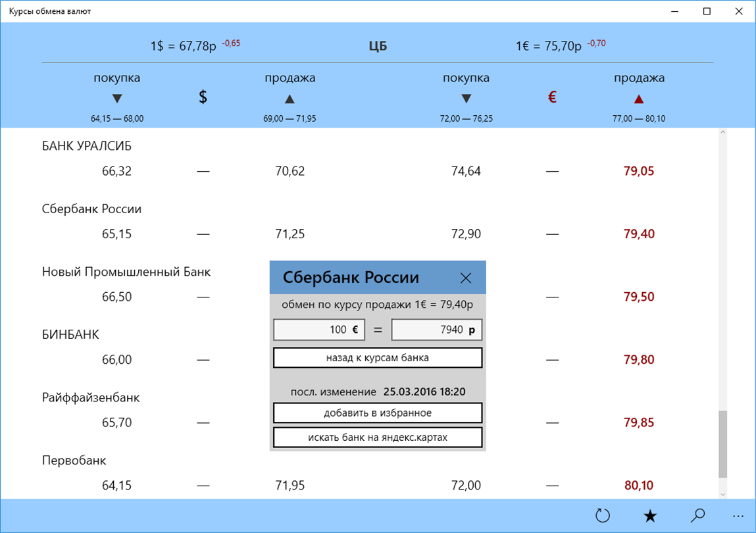Click добавить в избранное button

tap(378, 413)
